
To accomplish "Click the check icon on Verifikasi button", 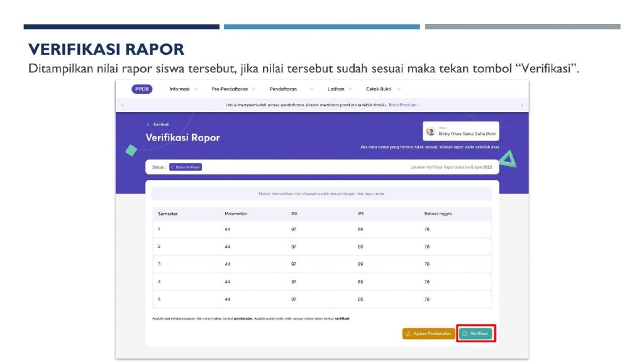I will point(465,334).
